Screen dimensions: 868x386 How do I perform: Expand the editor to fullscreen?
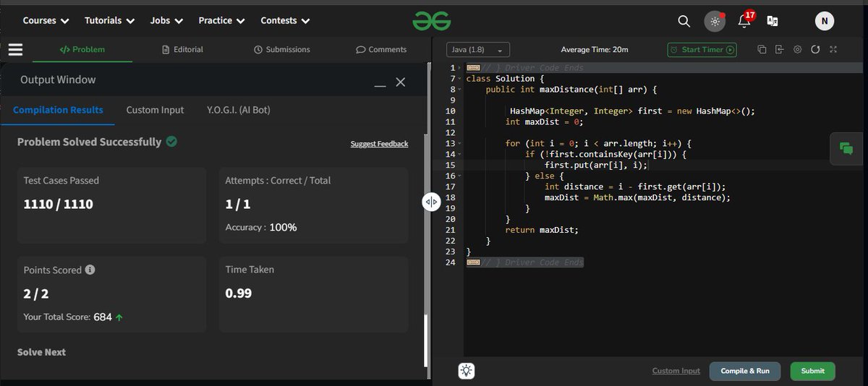pyautogui.click(x=833, y=50)
